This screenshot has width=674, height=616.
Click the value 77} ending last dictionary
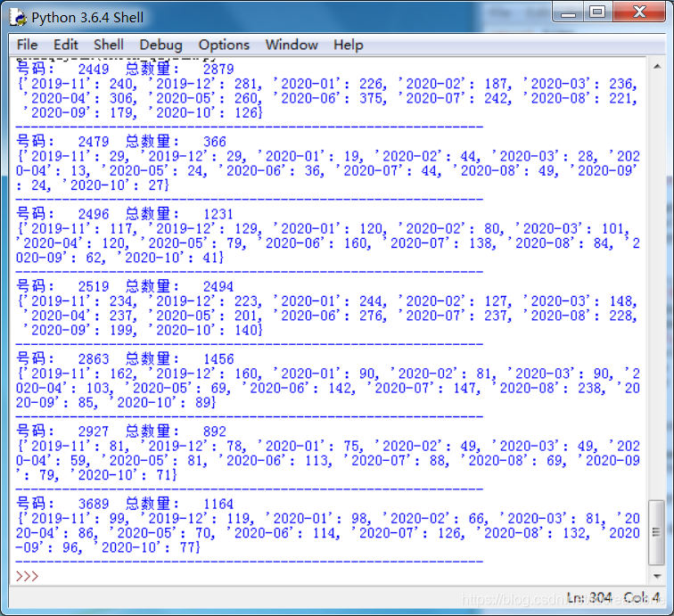190,547
